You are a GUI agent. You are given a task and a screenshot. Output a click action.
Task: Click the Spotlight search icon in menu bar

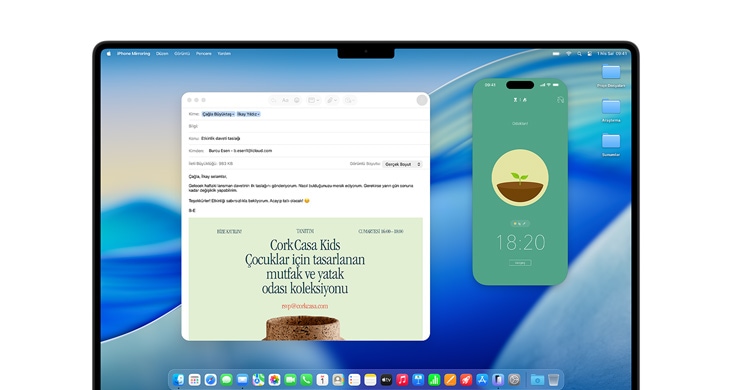click(579, 54)
